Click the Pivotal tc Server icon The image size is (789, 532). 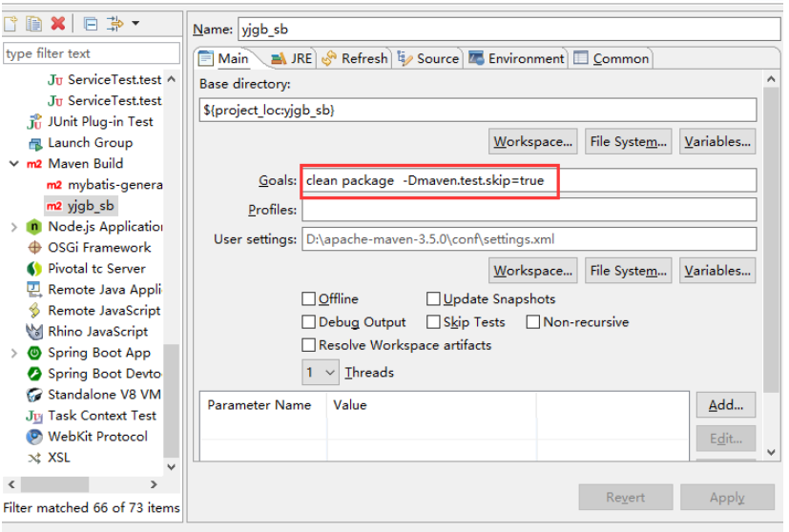pyautogui.click(x=34, y=269)
